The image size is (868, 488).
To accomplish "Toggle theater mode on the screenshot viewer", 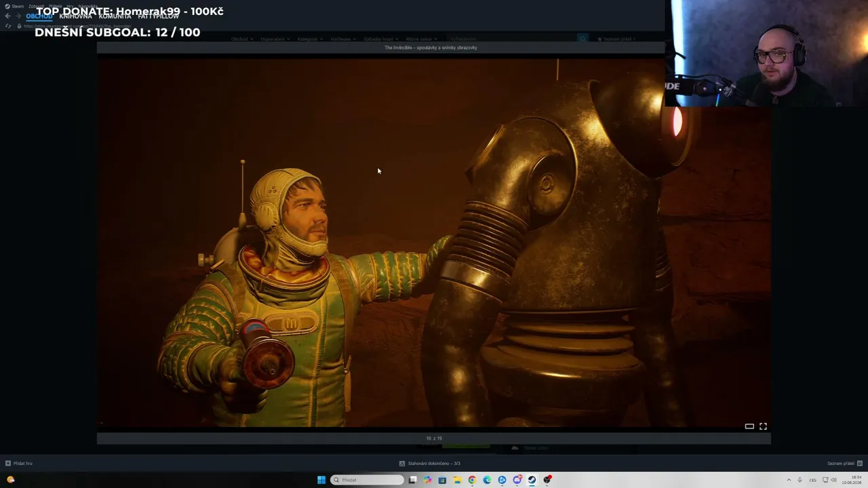I will pyautogui.click(x=749, y=426).
